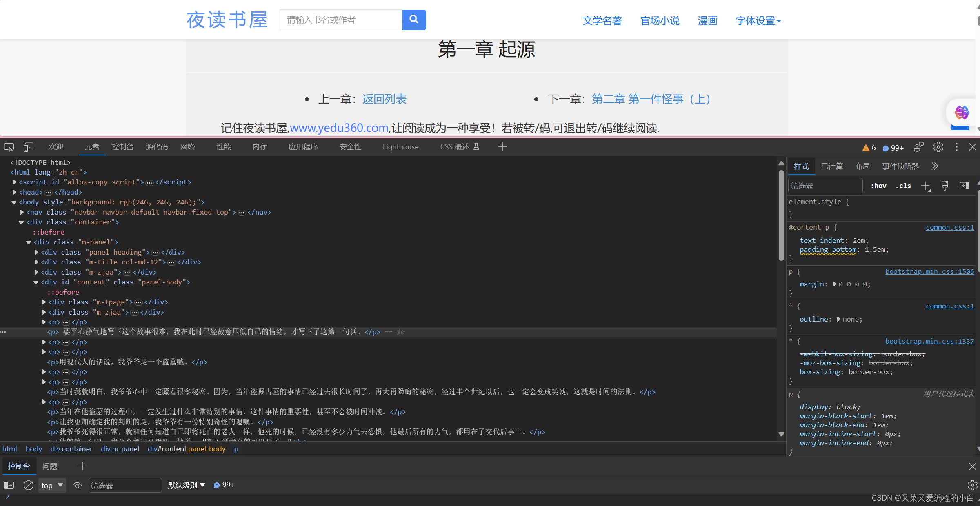Click the paintbrush rendering emulation icon
Image resolution: width=980 pixels, height=506 pixels.
click(944, 186)
